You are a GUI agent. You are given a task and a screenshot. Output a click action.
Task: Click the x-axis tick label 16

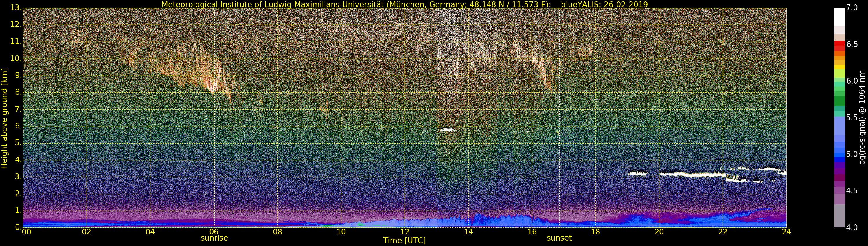coord(532,232)
